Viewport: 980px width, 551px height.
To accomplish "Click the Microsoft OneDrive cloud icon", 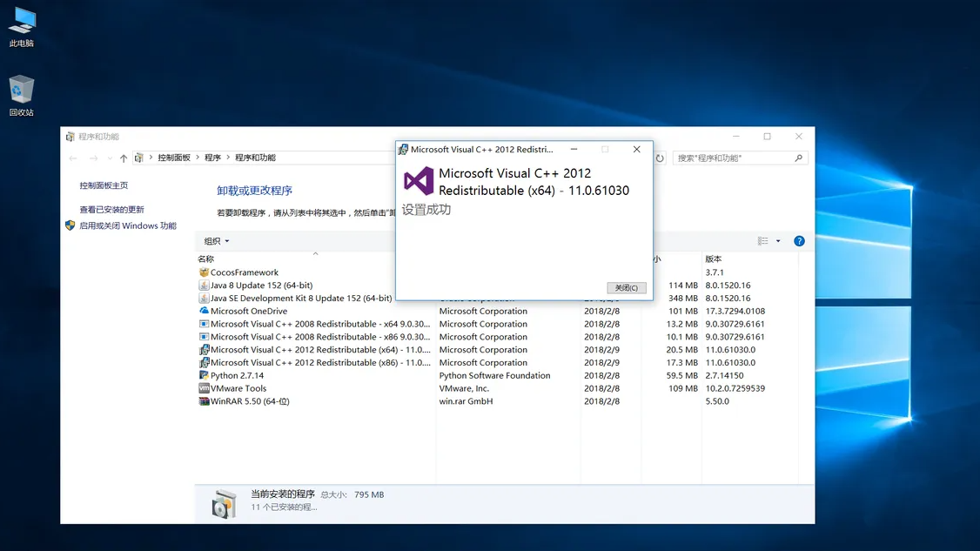I will click(x=204, y=311).
